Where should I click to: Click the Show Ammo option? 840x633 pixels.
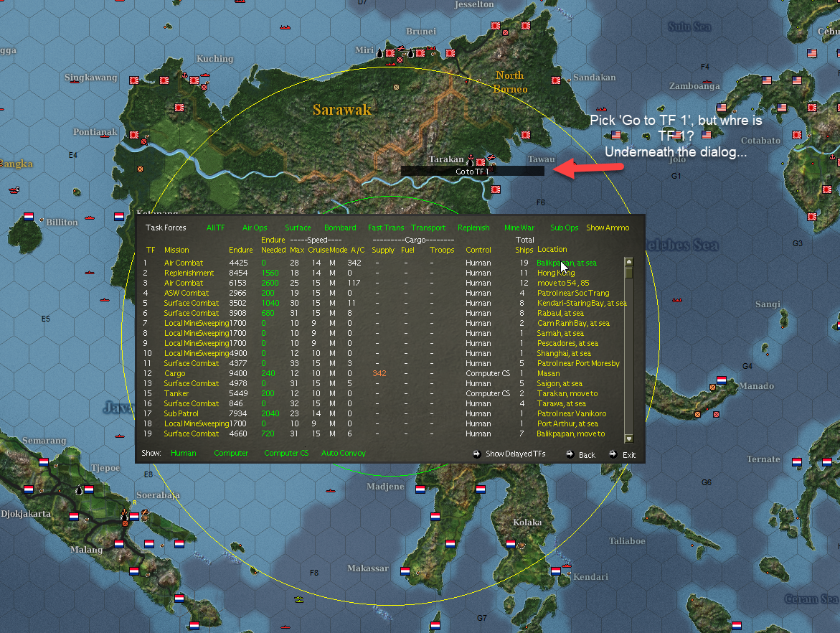pos(608,228)
